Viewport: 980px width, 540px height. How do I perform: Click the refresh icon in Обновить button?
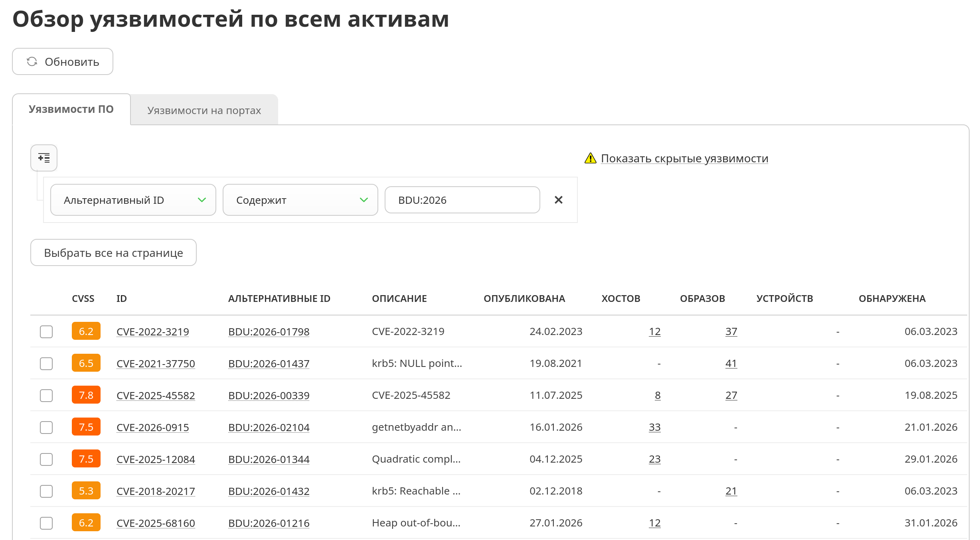[x=32, y=62]
